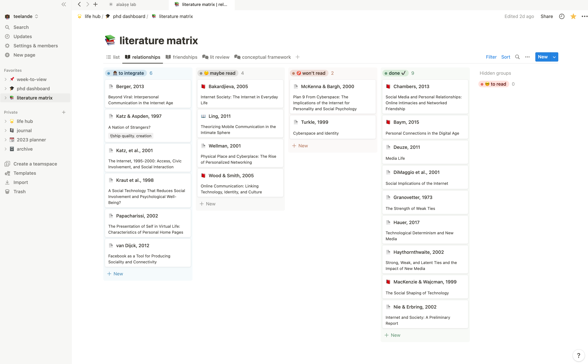This screenshot has height=364, width=588.
Task: Add a new view with the plus icon
Action: click(x=298, y=57)
